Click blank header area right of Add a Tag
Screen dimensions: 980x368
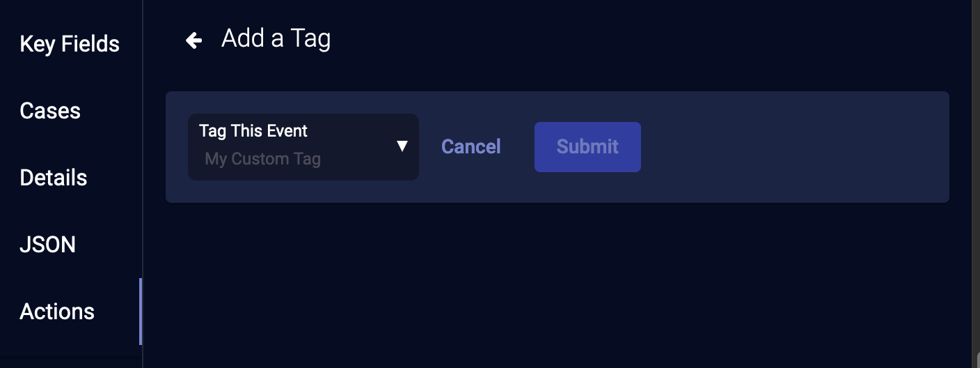626,40
